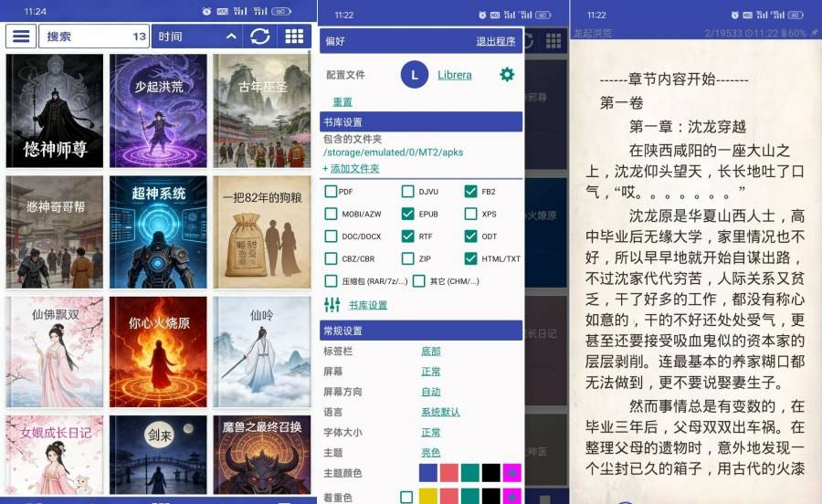This screenshot has width=822, height=504.
Task: Toggle sort order chevron arrow
Action: (x=231, y=37)
